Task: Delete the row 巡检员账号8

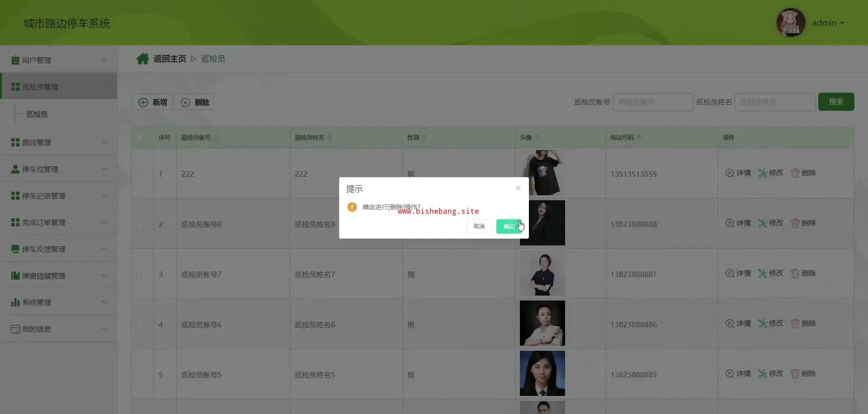Action: click(x=803, y=223)
